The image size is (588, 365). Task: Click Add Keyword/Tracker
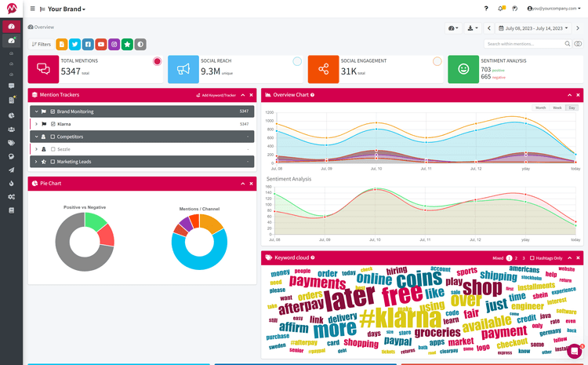click(x=216, y=95)
